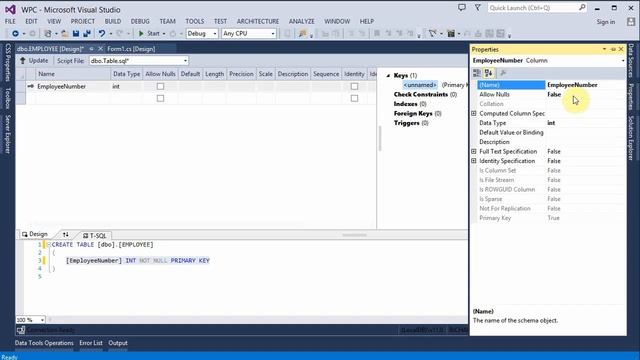
Task: Toggle Allow Nulls checkbox for EmployeeNumber
Action: pos(160,87)
